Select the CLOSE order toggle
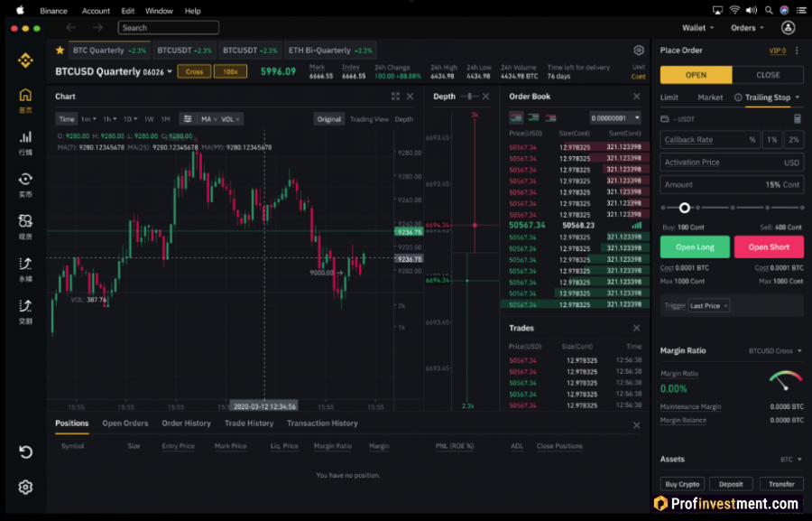This screenshot has width=812, height=521. [x=768, y=75]
